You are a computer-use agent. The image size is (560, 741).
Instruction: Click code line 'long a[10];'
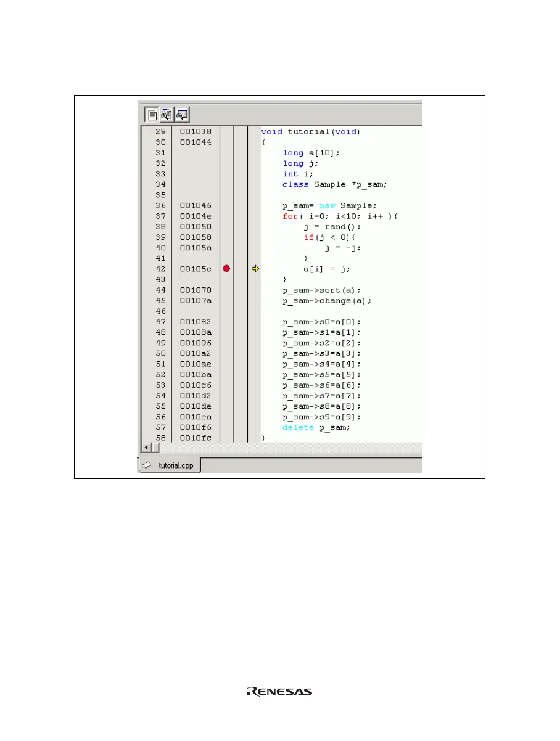[x=311, y=152]
